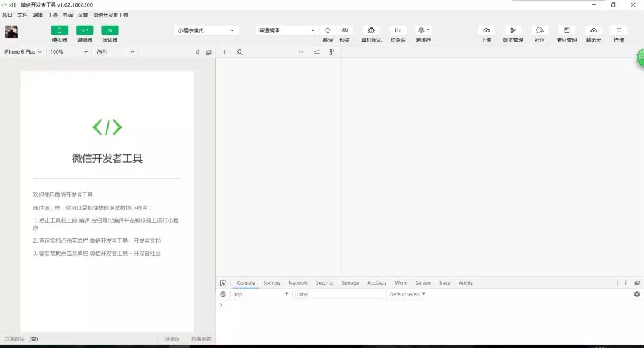Open the 微信开发者工具 menu bar item
Screen dimensions: 644x348
click(x=110, y=15)
